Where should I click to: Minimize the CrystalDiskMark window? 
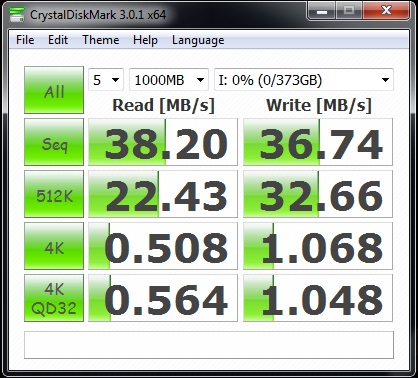[x=322, y=11]
